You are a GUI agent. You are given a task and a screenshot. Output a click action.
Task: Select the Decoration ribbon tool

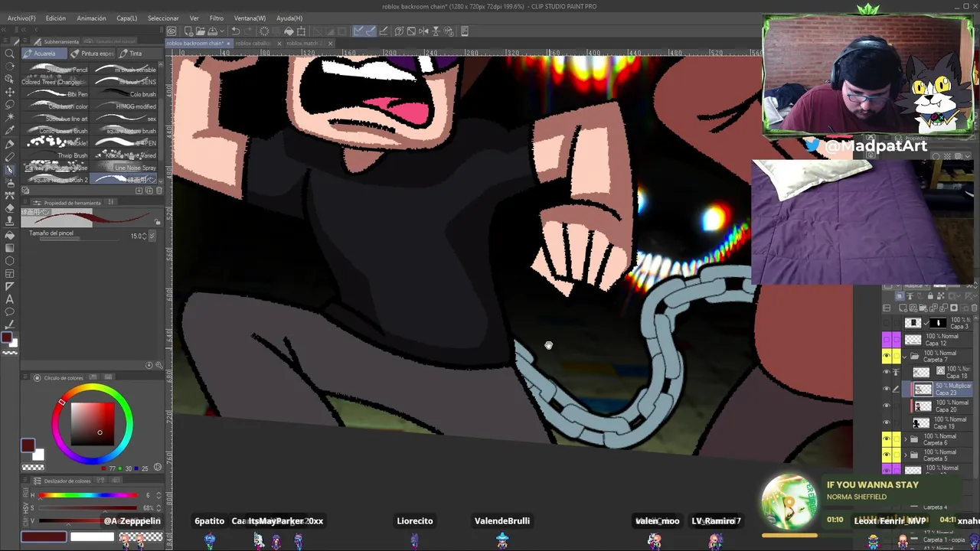coord(10,196)
